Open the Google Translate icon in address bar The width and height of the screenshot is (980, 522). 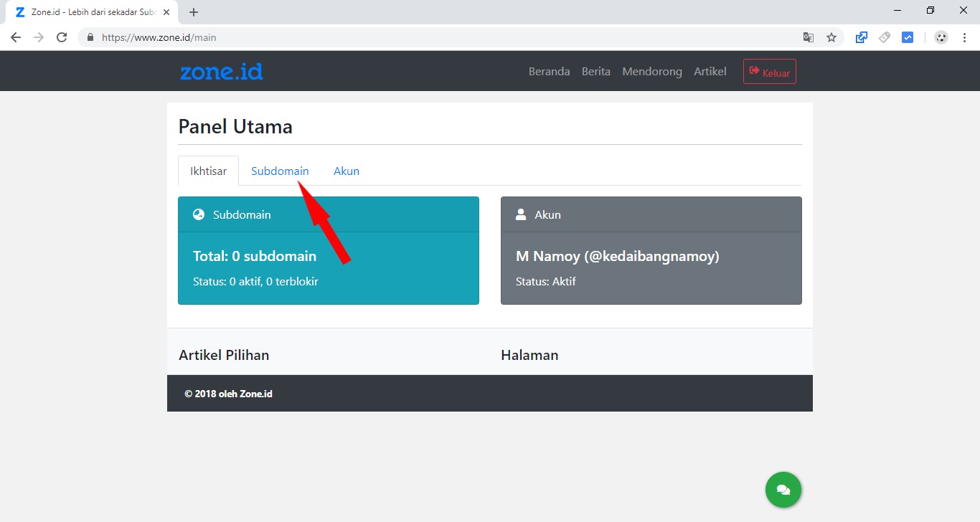click(809, 37)
